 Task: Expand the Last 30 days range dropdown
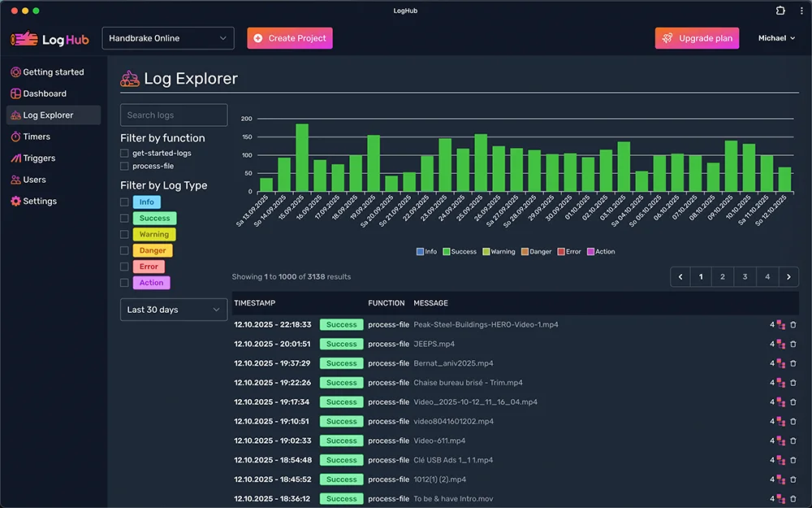pos(174,310)
